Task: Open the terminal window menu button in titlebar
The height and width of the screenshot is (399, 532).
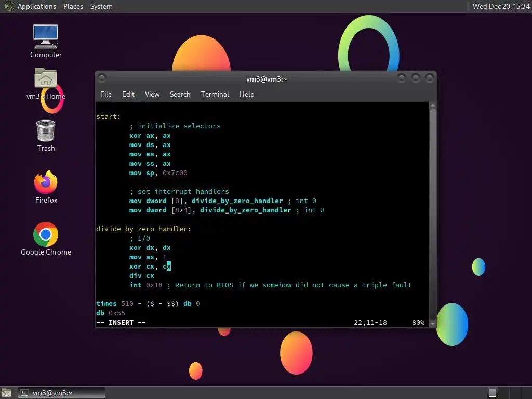Action: point(102,78)
